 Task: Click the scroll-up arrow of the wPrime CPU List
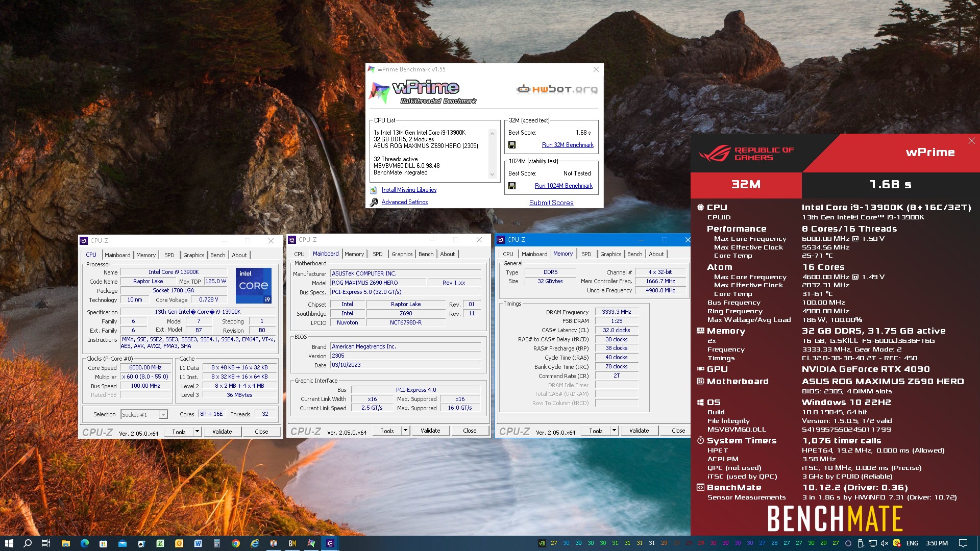coord(492,134)
